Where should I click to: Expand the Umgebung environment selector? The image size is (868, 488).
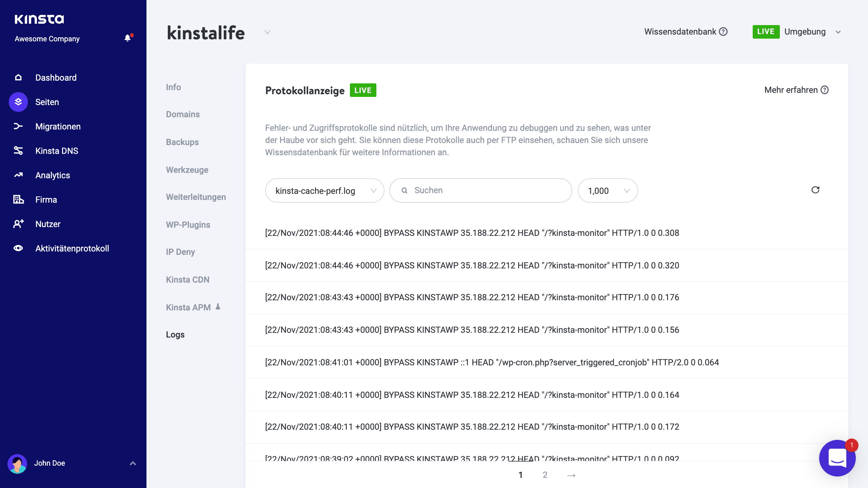tap(838, 32)
